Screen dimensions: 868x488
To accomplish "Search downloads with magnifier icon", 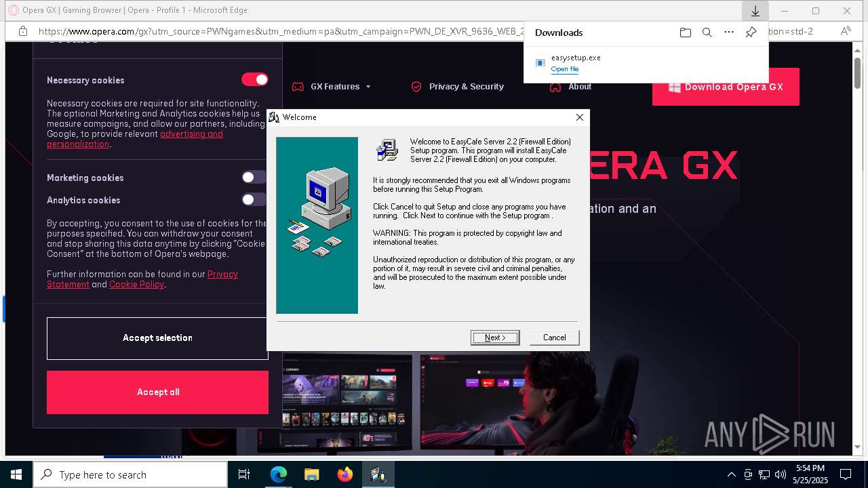I will click(707, 33).
